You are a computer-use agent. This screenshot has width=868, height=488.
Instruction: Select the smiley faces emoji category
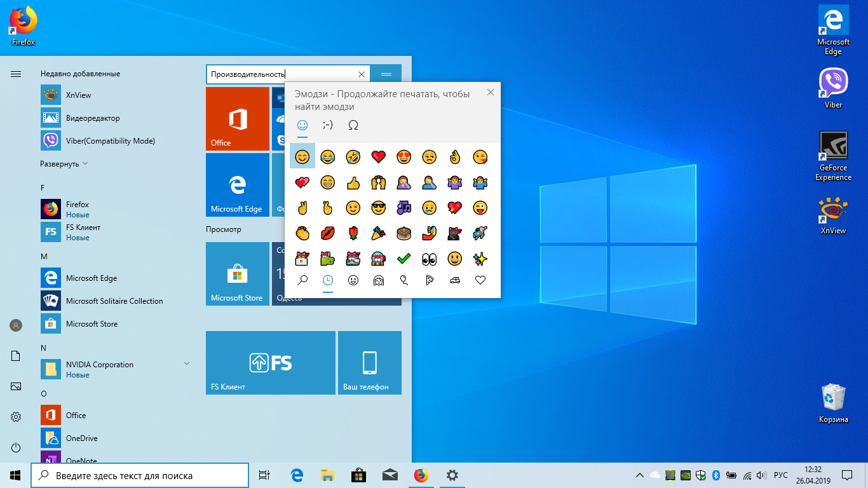click(353, 280)
